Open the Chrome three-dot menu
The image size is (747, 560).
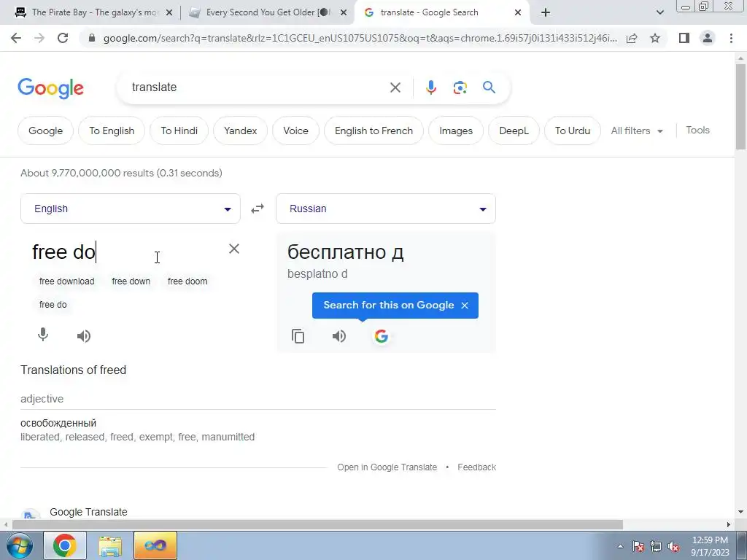pos(731,38)
